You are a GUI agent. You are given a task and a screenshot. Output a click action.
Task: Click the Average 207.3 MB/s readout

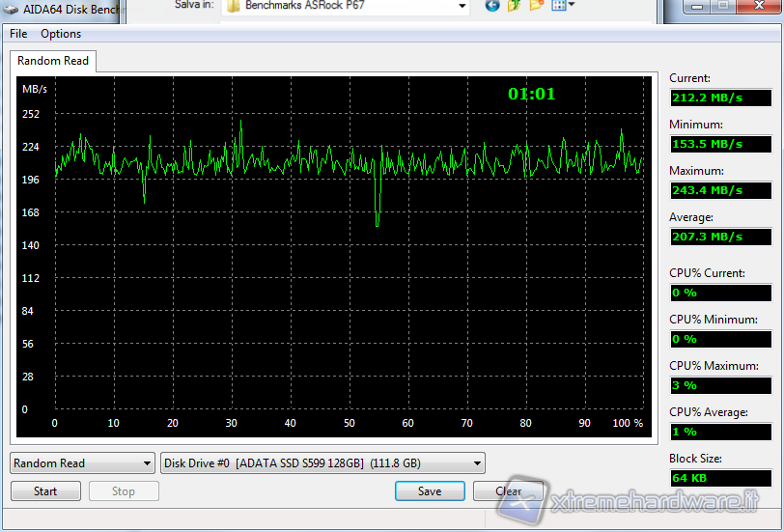(x=720, y=237)
